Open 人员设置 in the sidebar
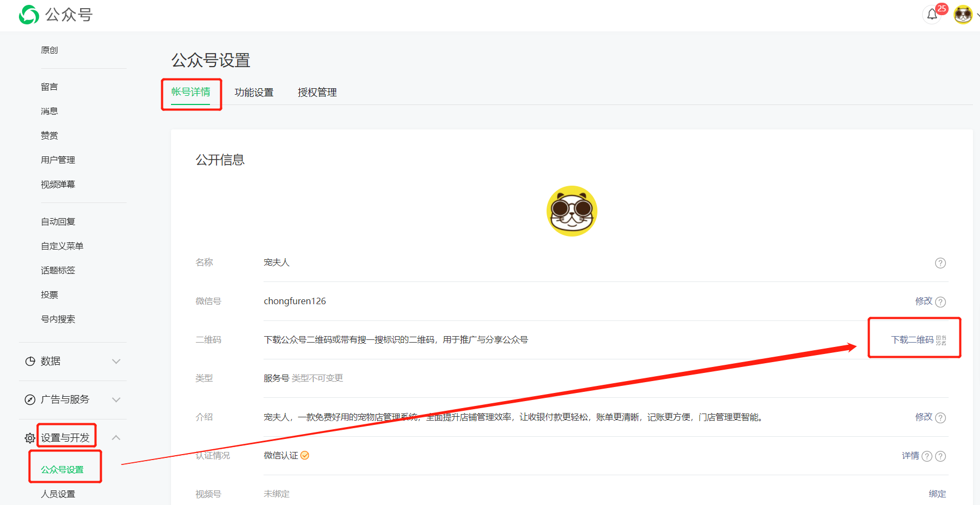Image resolution: width=980 pixels, height=505 pixels. pyautogui.click(x=58, y=494)
